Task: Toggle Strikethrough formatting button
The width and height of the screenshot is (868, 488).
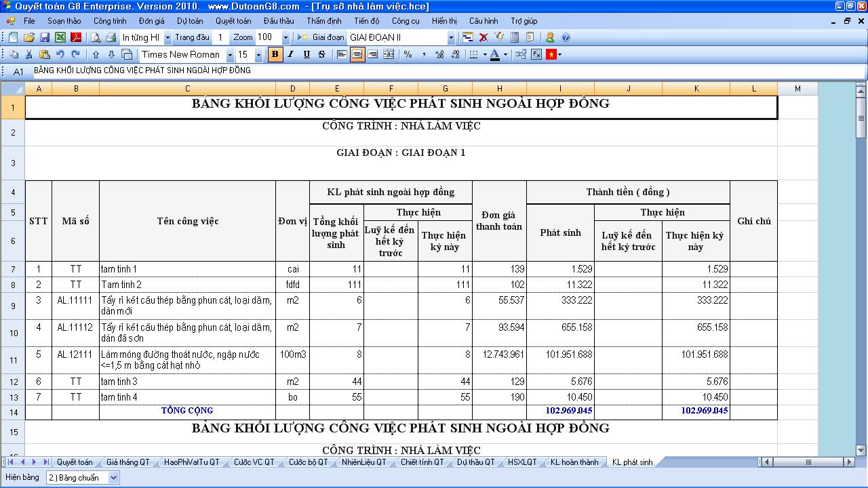Action: click(321, 54)
